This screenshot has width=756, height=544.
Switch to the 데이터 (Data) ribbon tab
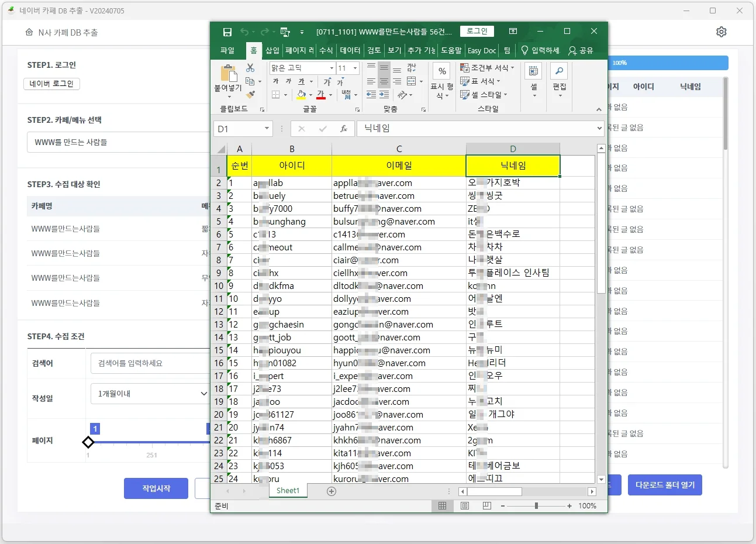[x=350, y=50]
